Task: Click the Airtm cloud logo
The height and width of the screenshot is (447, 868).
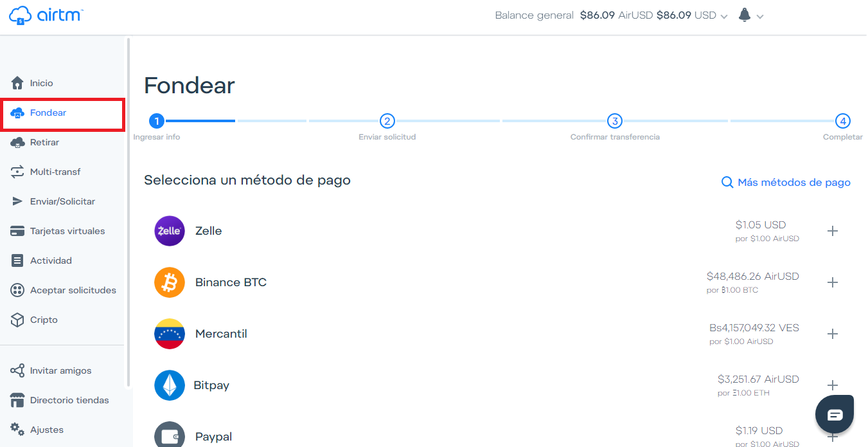Action: tap(46, 15)
